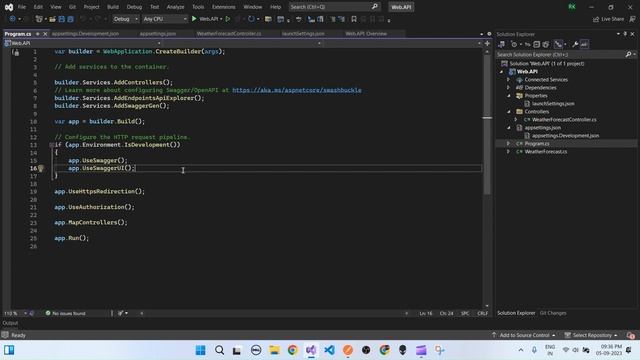640x360 pixels.
Task: Switch to WeatherForecastController.cs tab
Action: [x=229, y=34]
